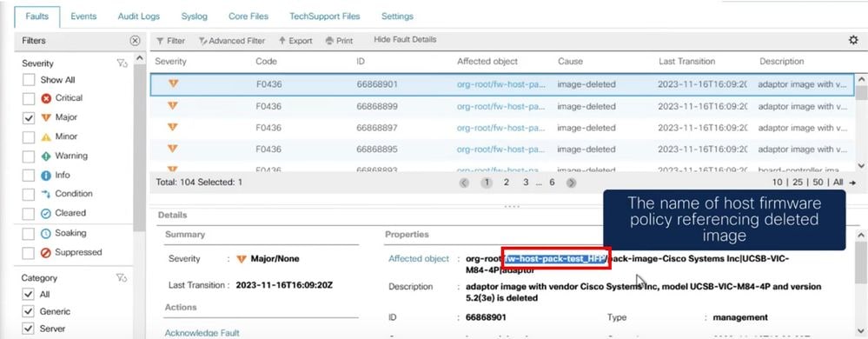The width and height of the screenshot is (868, 339).
Task: Click the Critical red X severity icon
Action: [46, 98]
